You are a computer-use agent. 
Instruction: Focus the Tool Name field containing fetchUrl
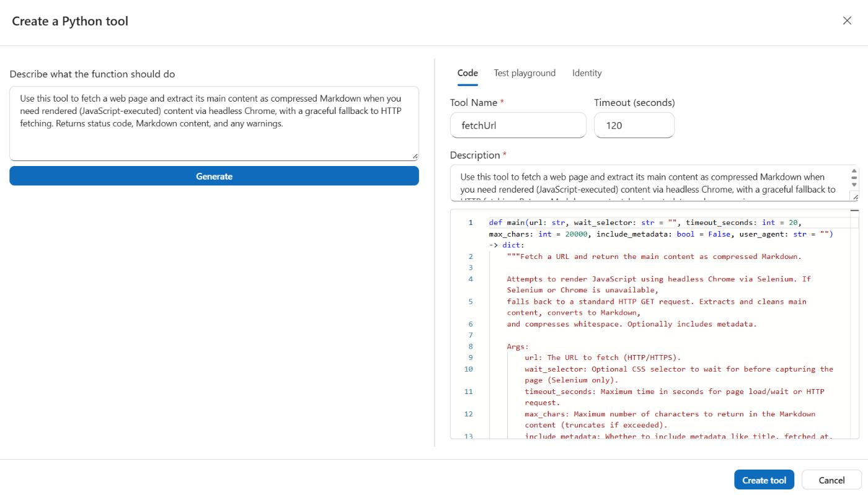[518, 125]
